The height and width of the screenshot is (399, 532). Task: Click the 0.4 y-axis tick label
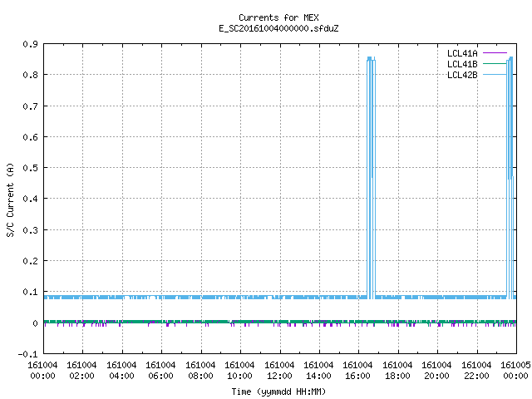click(x=30, y=199)
